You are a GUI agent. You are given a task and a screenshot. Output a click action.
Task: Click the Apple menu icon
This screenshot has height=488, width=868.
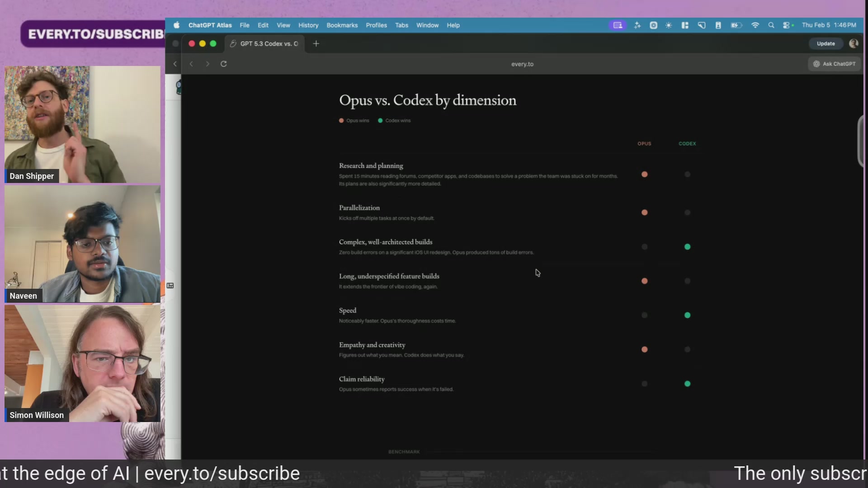[x=177, y=25]
